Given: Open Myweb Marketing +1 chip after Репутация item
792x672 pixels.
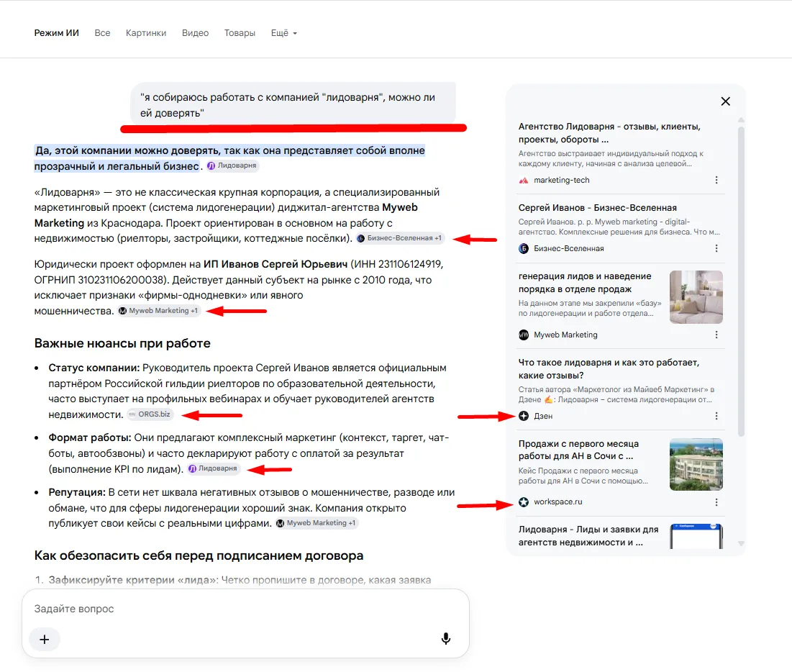Looking at the screenshot, I should 317,523.
